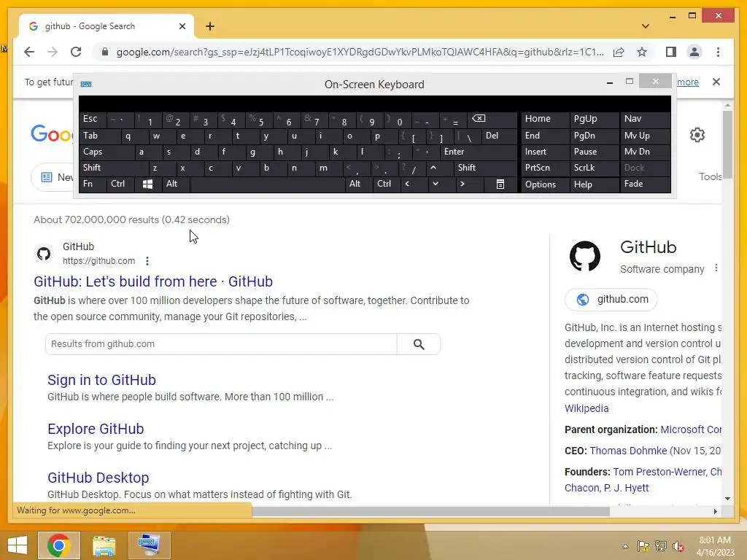Toggle Caps lock key on keyboard
Screen dimensions: 747x560
pyautogui.click(x=107, y=152)
